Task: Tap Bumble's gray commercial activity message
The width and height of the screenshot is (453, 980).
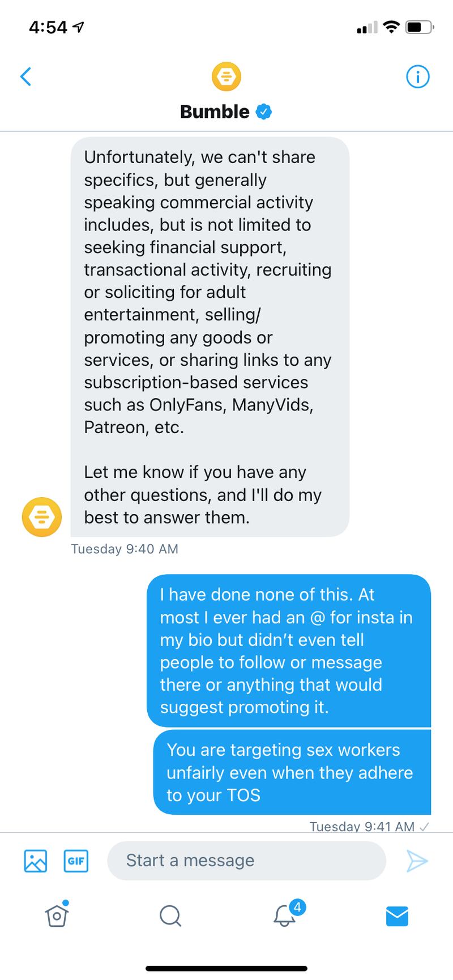Action: pos(210,337)
